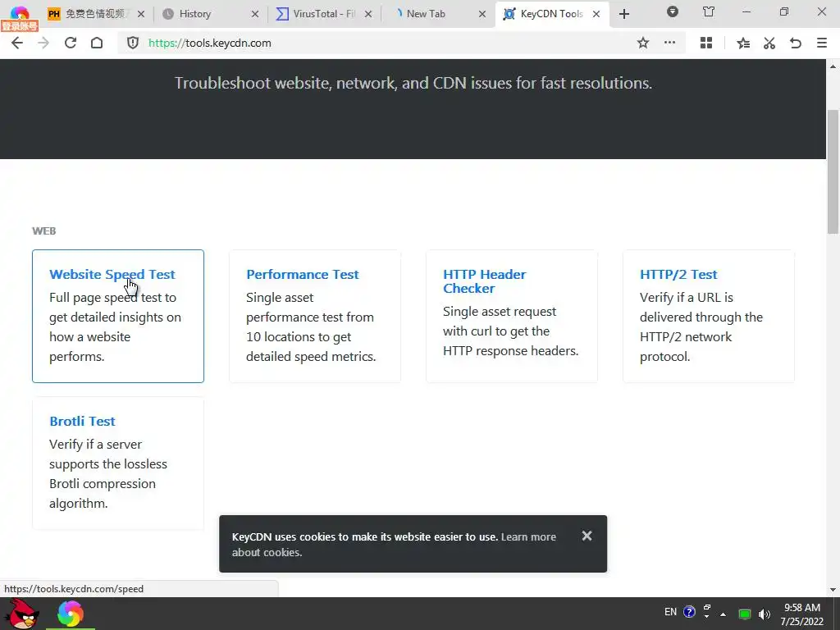
Task: Switch to the History tab
Action: click(211, 14)
